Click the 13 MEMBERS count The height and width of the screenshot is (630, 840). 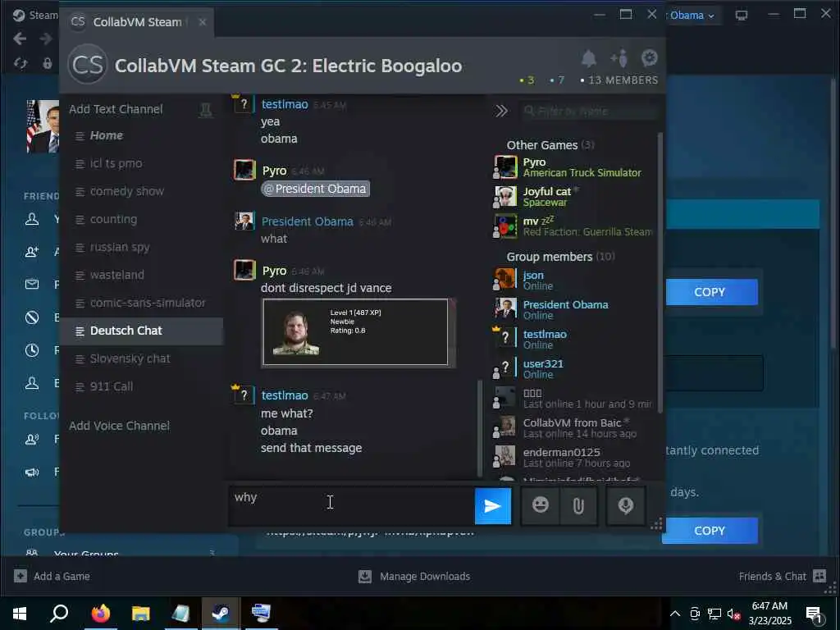tap(619, 80)
